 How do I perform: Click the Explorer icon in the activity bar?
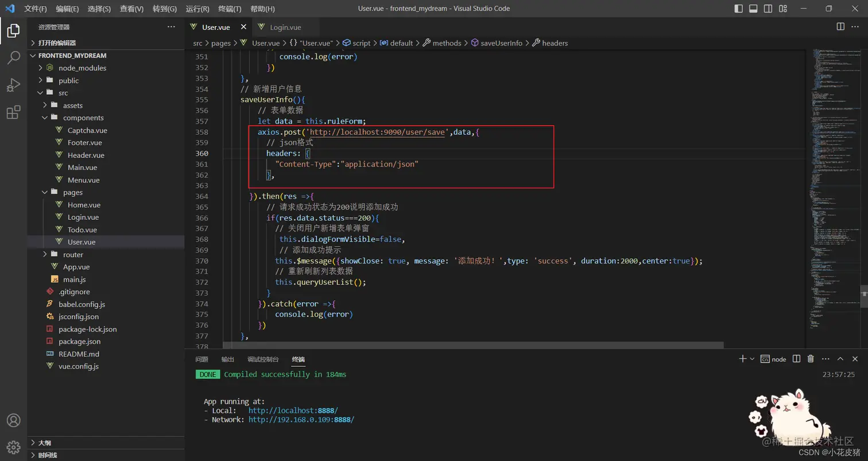(13, 32)
